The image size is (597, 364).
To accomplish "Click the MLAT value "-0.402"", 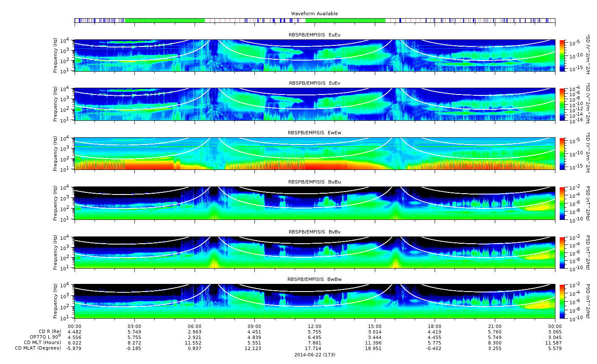I will tap(435, 348).
